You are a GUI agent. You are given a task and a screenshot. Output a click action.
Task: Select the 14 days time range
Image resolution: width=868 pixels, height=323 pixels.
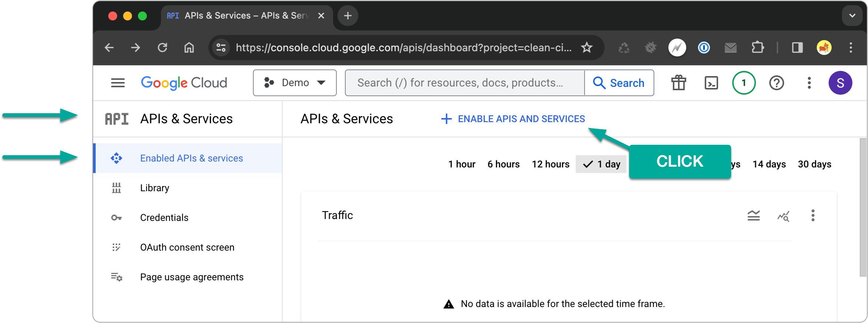(x=769, y=164)
